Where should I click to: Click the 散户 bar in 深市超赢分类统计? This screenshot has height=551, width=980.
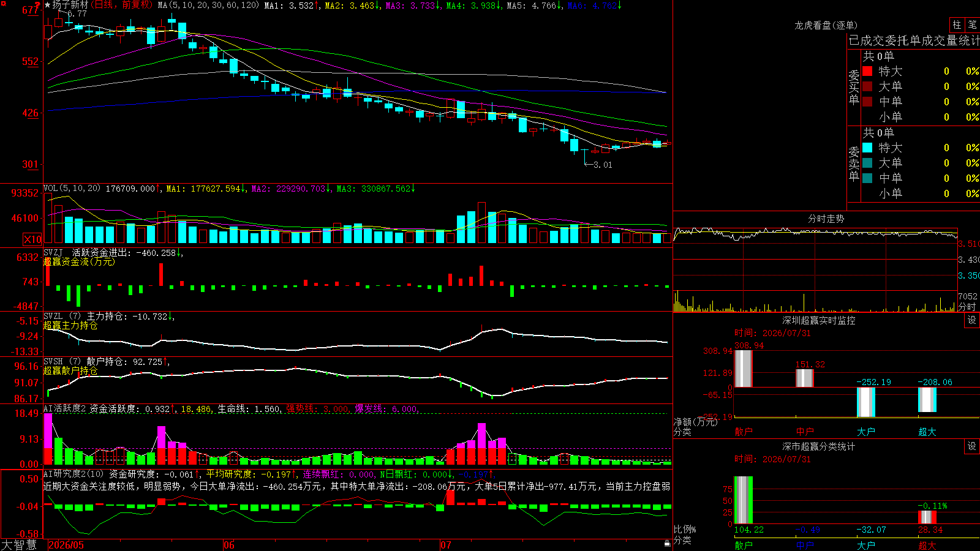tap(744, 500)
